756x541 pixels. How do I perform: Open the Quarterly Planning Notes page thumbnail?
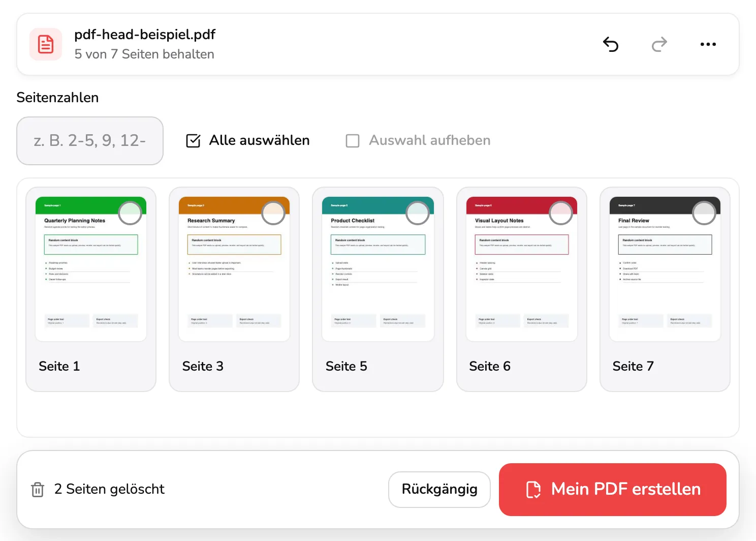point(91,269)
